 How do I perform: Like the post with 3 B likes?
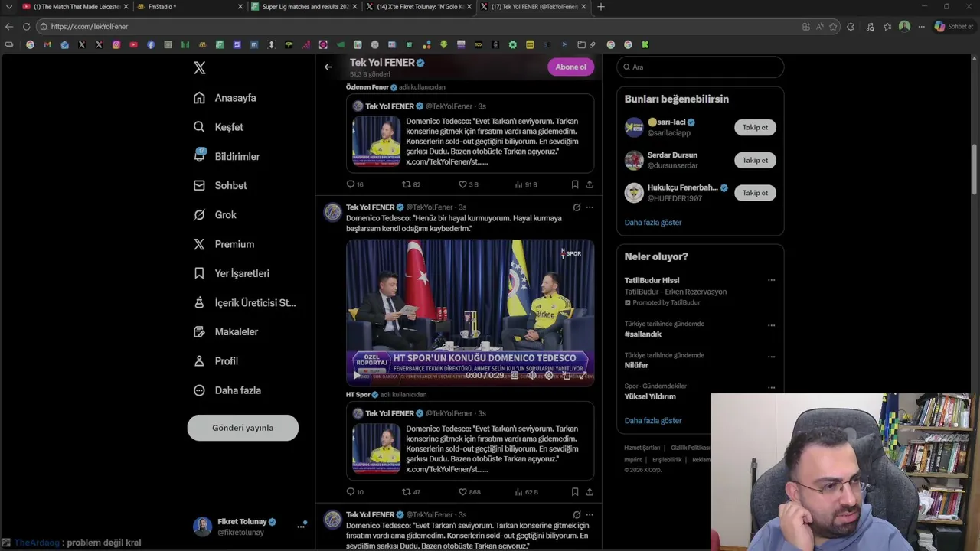pos(468,184)
